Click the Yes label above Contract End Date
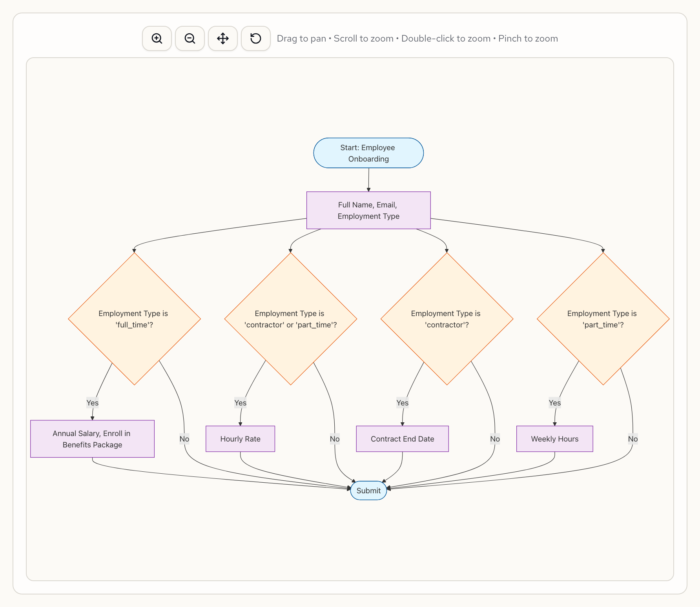The width and height of the screenshot is (700, 607). pos(402,403)
